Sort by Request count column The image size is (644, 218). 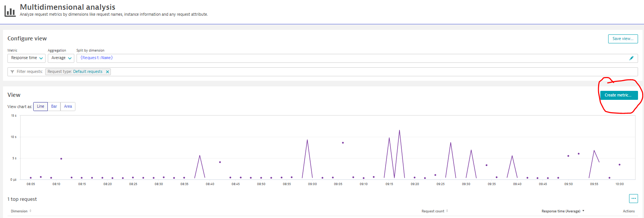(447, 211)
